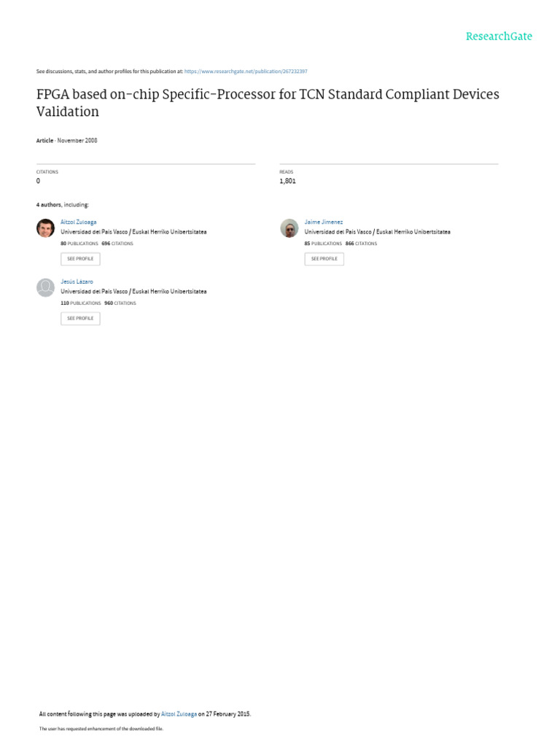The width and height of the screenshot is (560, 747).
Task: Click SEE PROFILE under Aitzol Zuloaga
Action: tap(80, 259)
